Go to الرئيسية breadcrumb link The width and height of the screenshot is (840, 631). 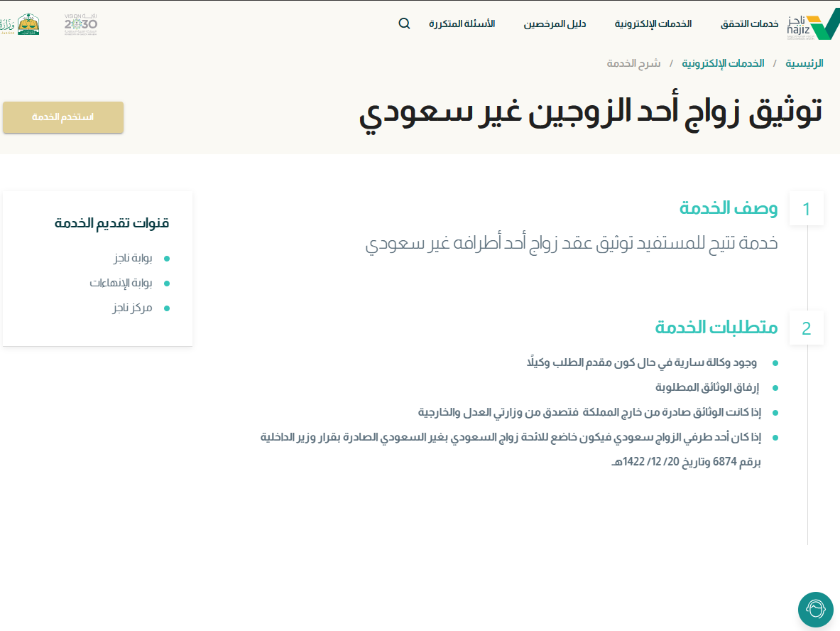click(804, 63)
